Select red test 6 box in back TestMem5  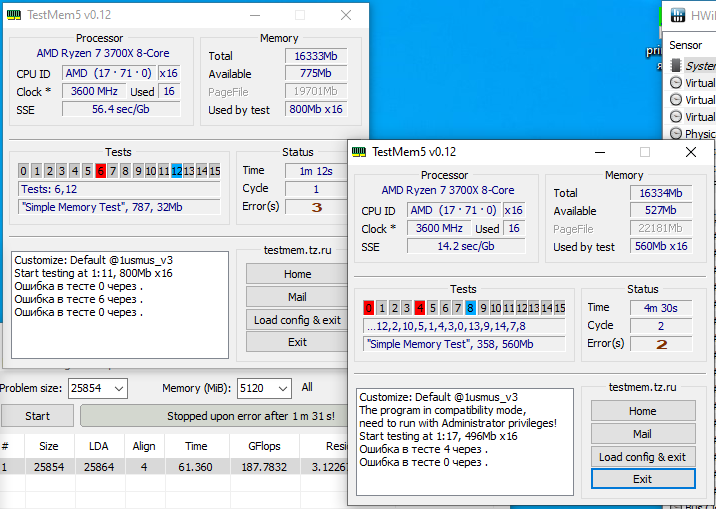pyautogui.click(x=100, y=171)
